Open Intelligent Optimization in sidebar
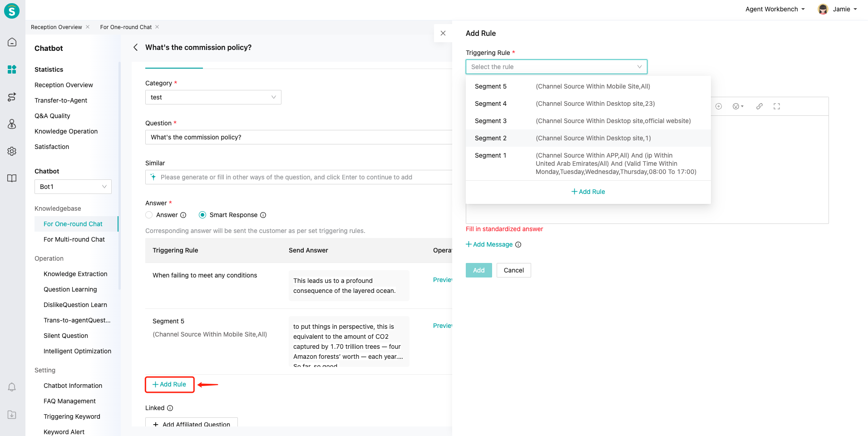 [x=77, y=351]
